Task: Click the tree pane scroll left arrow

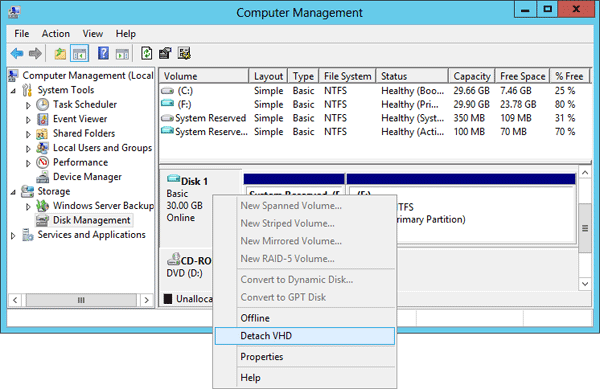Action: (15, 300)
